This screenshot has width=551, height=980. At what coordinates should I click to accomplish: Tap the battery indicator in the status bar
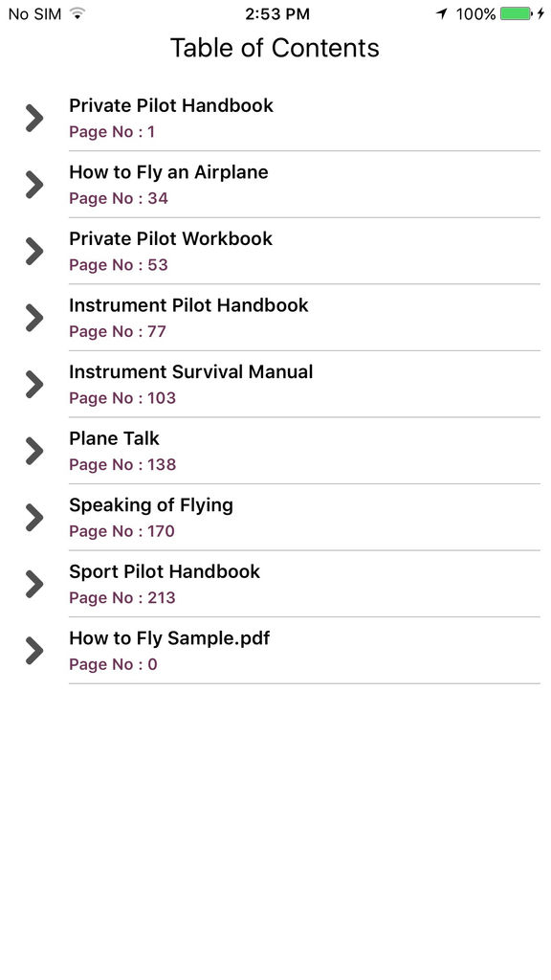(x=516, y=13)
